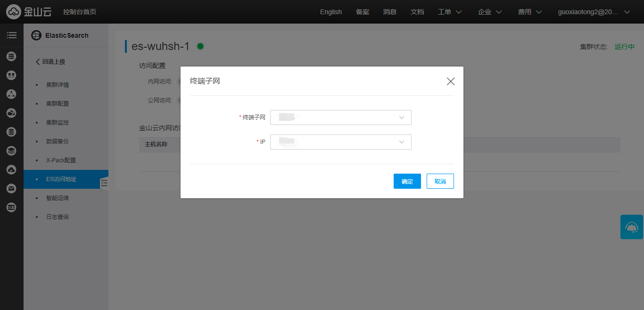
Task: Open the envelope mail icon in the left rail
Action: click(x=12, y=189)
